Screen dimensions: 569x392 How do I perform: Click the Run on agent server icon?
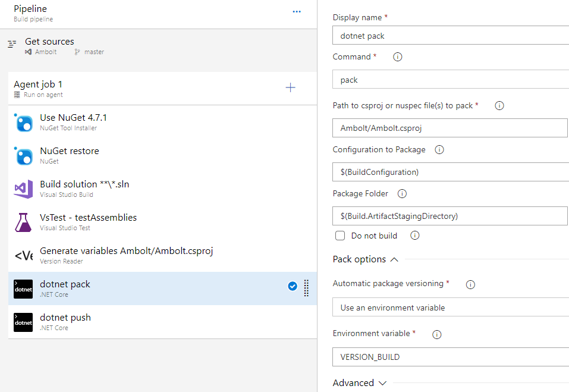(17, 95)
